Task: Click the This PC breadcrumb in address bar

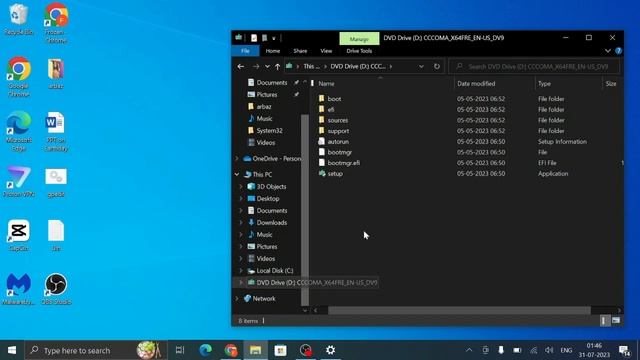Action: coord(311,67)
